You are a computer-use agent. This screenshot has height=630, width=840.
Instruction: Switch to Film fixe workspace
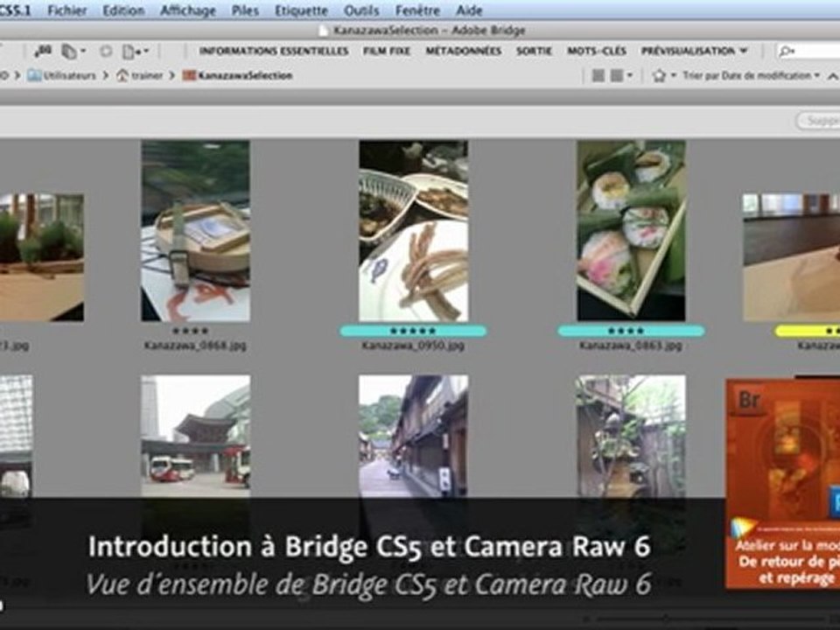pyautogui.click(x=387, y=51)
